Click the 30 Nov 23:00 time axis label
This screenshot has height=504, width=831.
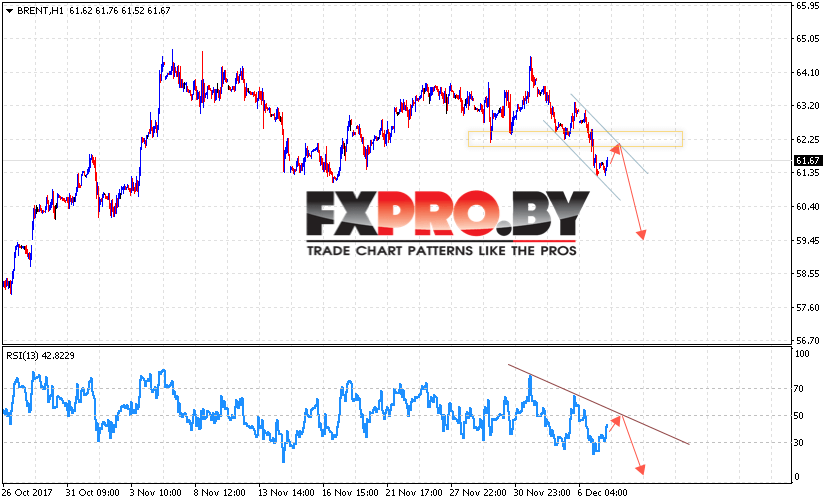pos(542,493)
